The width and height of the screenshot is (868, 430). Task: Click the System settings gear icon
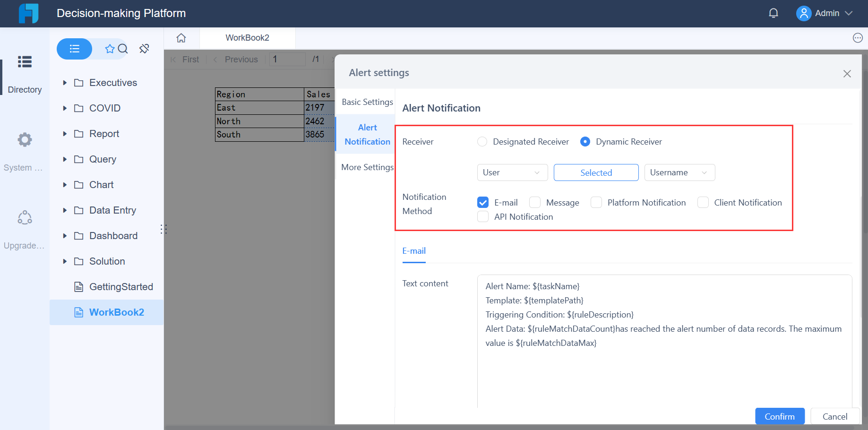point(24,139)
